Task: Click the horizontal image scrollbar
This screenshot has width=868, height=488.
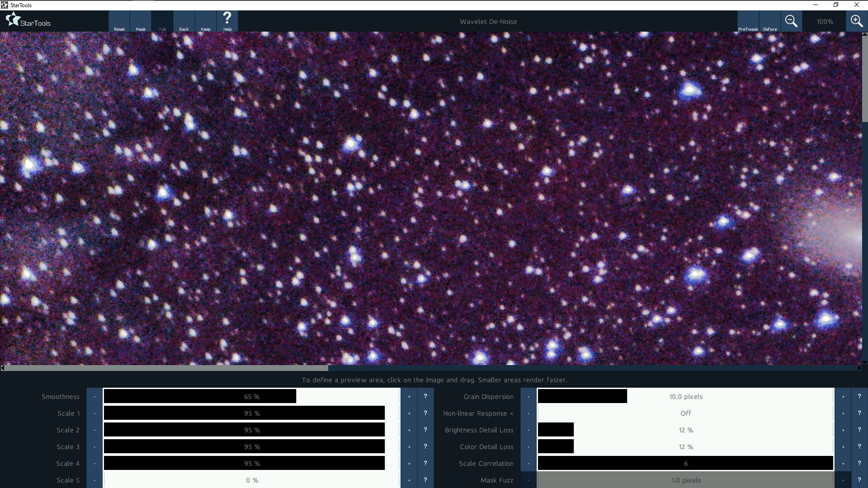Action: tap(166, 368)
